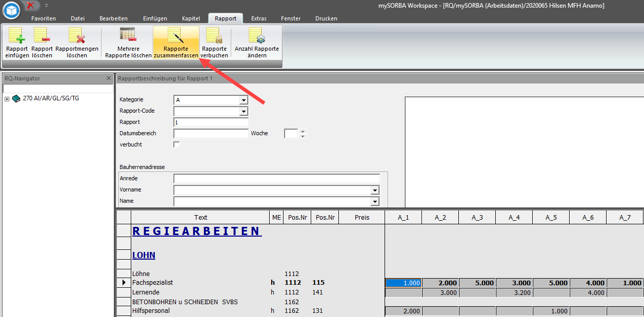Screen dimensions: 644x317
Task: Click the Datumsbereich input field
Action: click(211, 134)
